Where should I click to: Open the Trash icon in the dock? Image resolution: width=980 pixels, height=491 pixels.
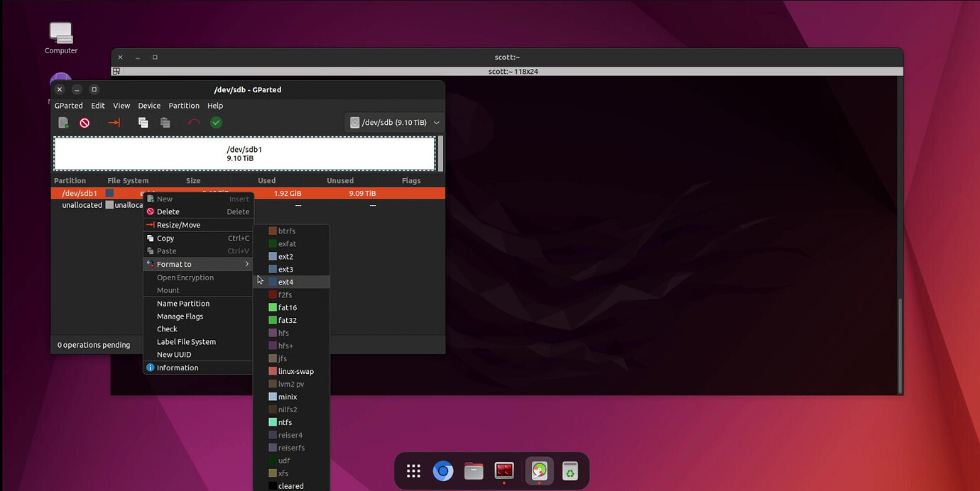click(x=570, y=471)
